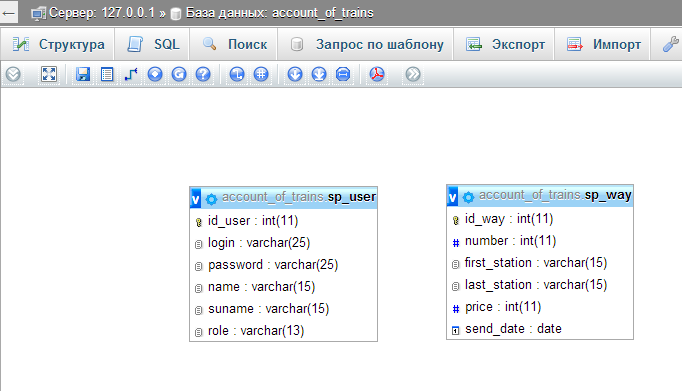Export schema using the PDF icon
Viewport: 682px width, 391px height.
pyautogui.click(x=377, y=74)
